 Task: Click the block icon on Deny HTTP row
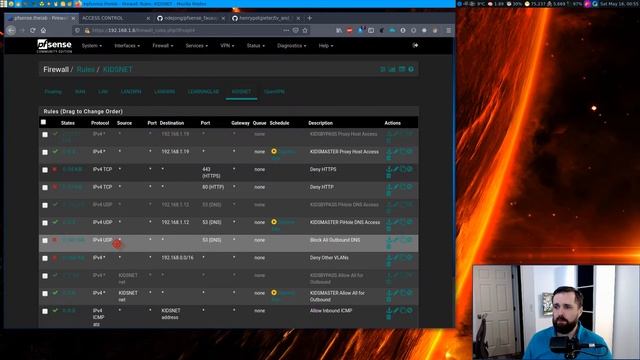pyautogui.click(x=55, y=187)
